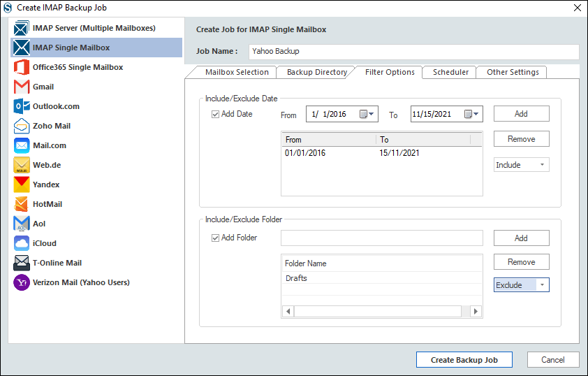Click the Aol icon
The image size is (588, 376).
pos(22,224)
